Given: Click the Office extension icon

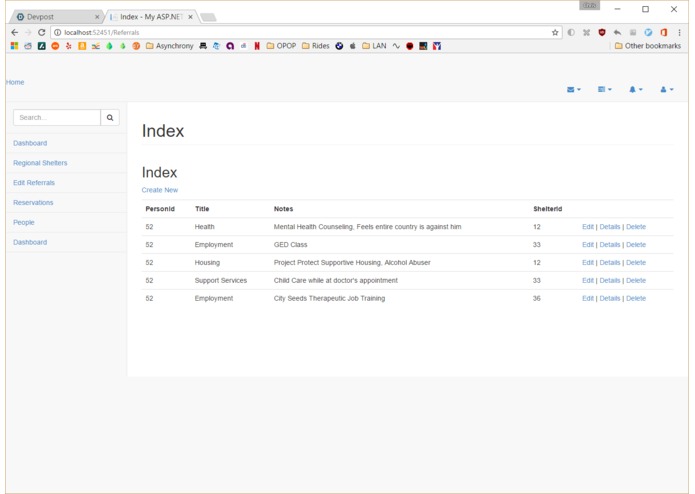Looking at the screenshot, I should (x=664, y=32).
